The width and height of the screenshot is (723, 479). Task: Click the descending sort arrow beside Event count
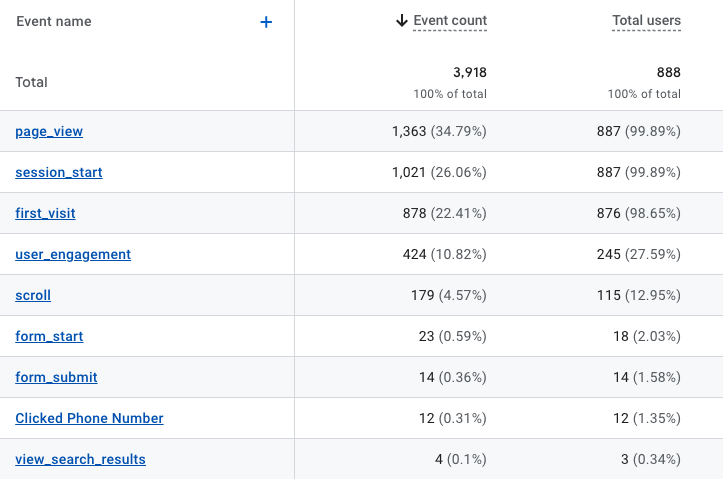402,20
